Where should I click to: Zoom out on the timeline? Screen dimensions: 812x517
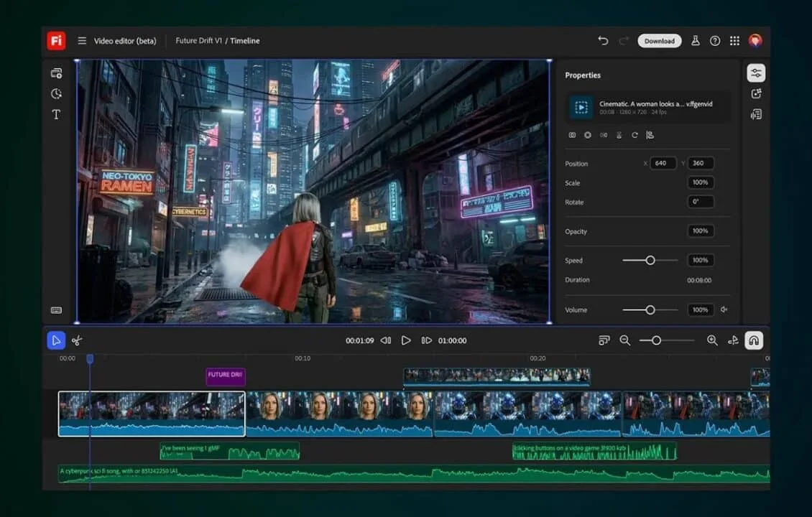point(625,340)
